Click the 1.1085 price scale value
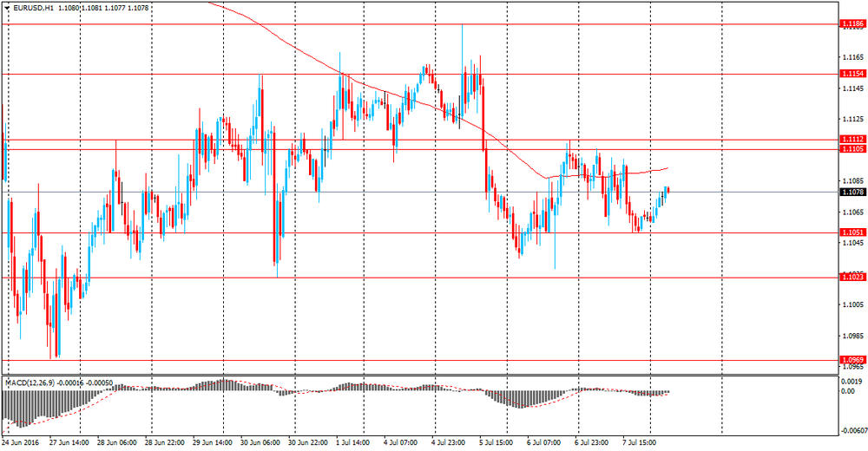Screen dimensions: 868x451 tap(853, 181)
